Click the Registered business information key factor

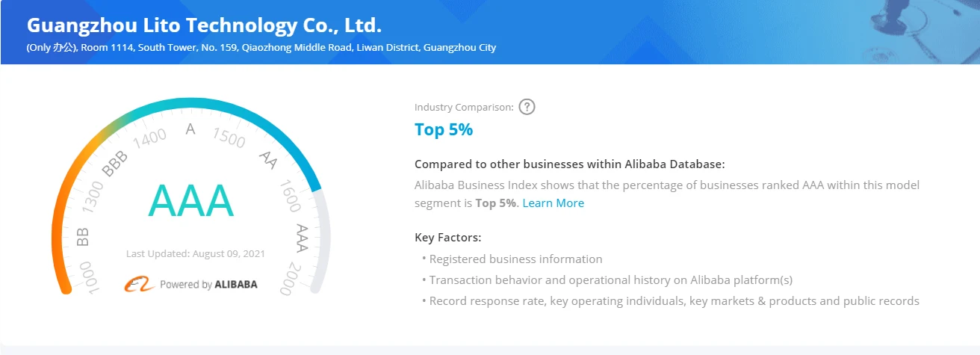(x=515, y=259)
